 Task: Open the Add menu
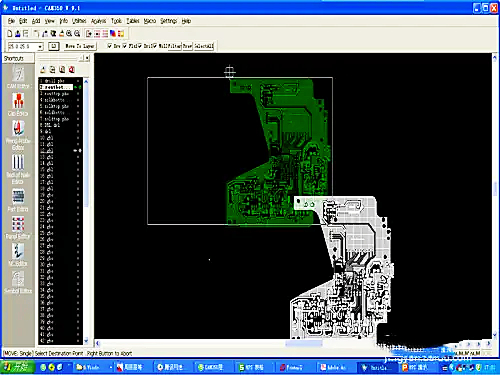coord(36,21)
